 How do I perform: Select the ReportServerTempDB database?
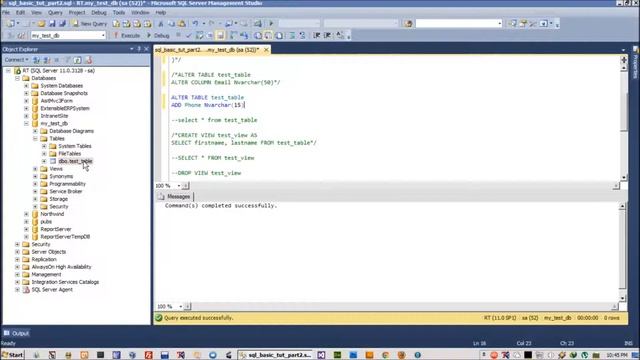pos(65,237)
